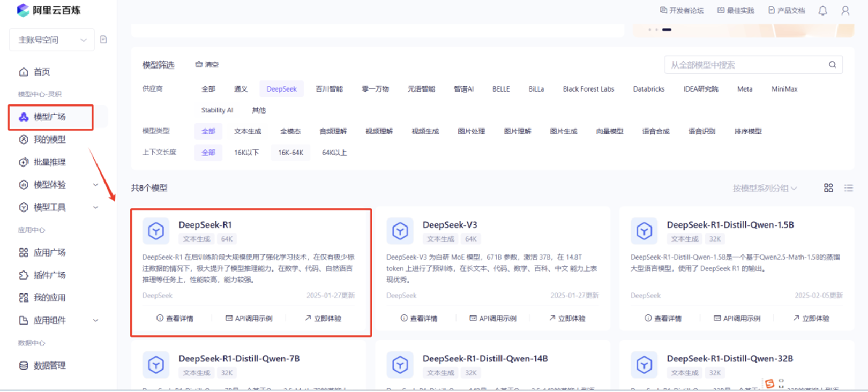Open the document icon beside 主账号空间

[103, 40]
